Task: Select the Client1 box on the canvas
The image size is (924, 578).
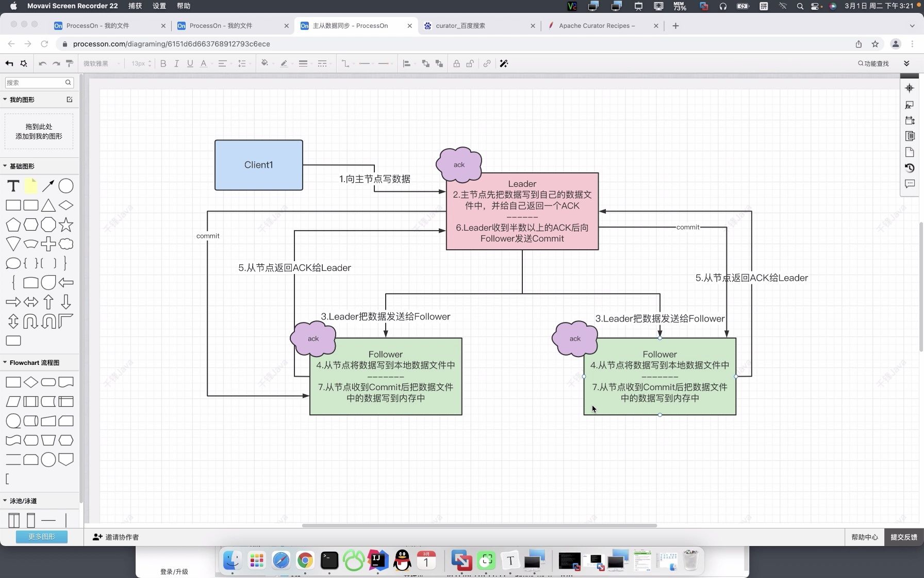Action: point(259,165)
